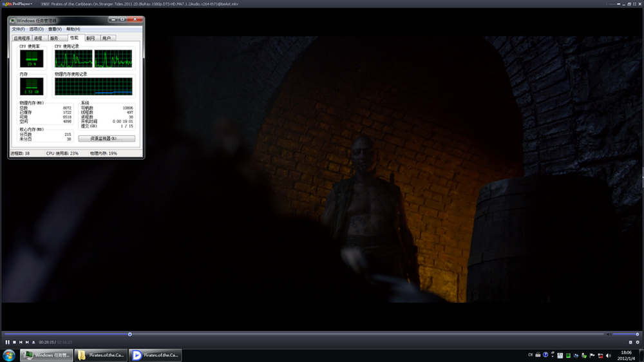The image size is (644, 362).
Task: Minimize the Task Manager window
Action: (x=113, y=19)
